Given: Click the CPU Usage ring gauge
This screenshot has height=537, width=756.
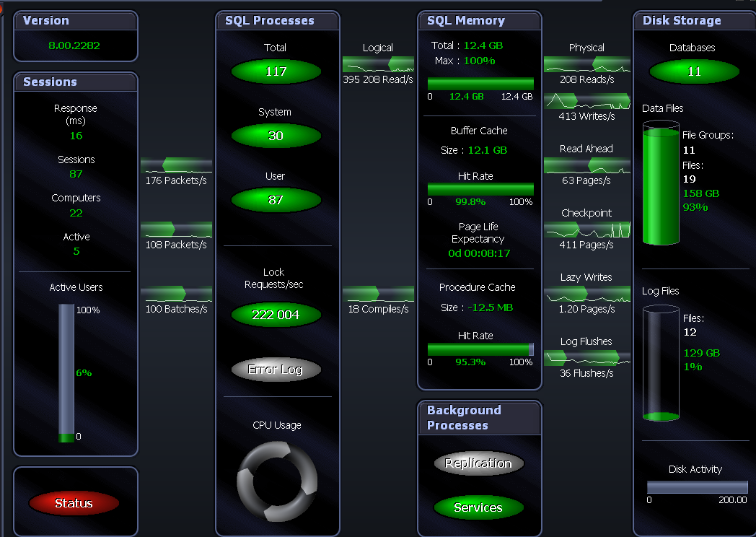Looking at the screenshot, I should pos(277,481).
